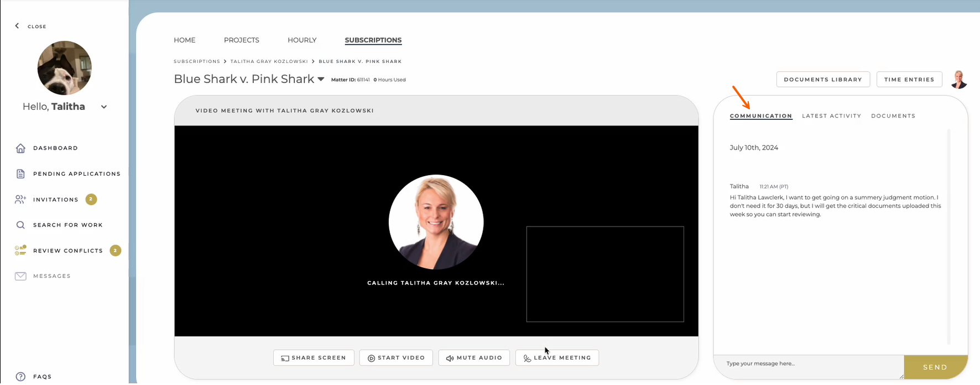
Task: Click the Review Conflicts icon
Action: click(x=20, y=250)
